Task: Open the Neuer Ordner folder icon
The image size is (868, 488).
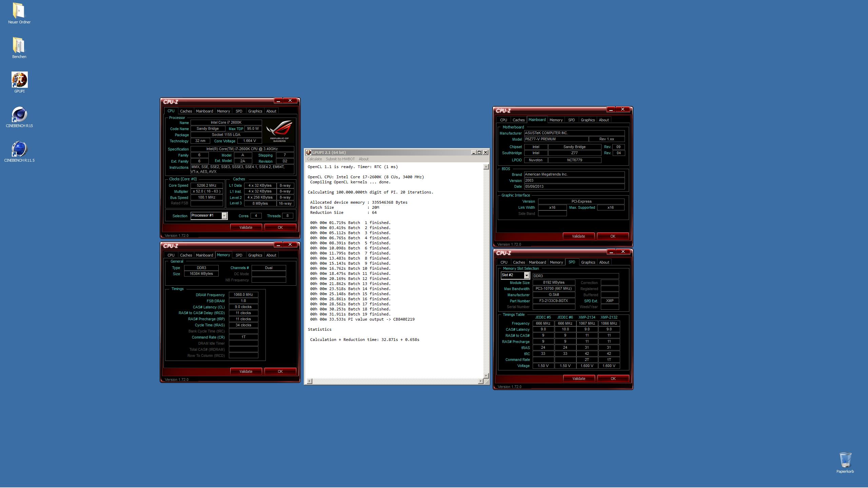Action: (19, 14)
